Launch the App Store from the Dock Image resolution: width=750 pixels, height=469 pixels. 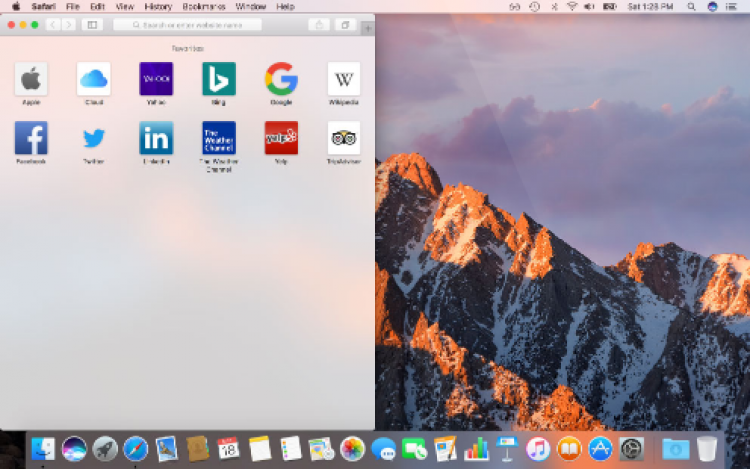(x=599, y=449)
